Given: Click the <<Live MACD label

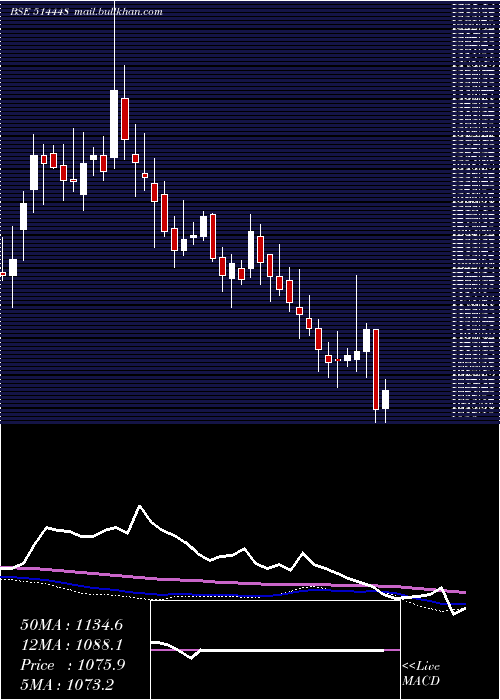Looking at the screenshot, I should tap(421, 673).
